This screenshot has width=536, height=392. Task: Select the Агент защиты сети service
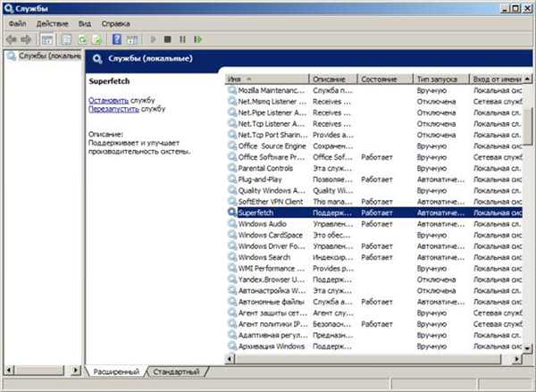373,313
